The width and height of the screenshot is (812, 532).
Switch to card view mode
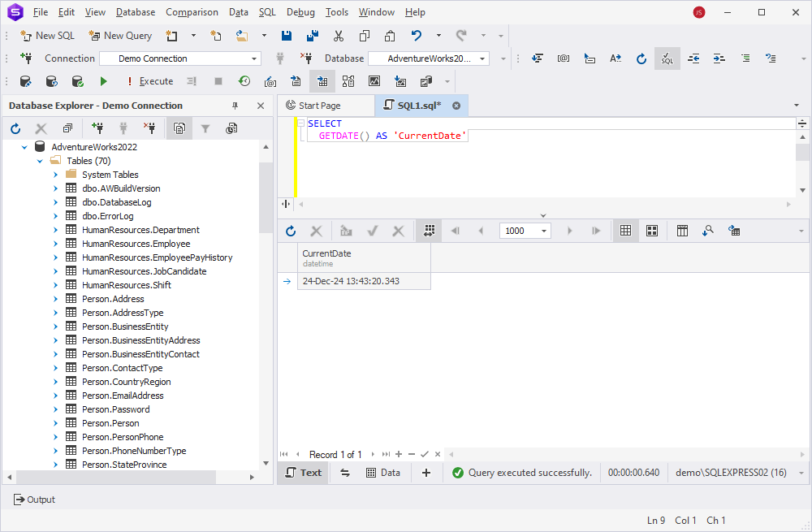click(x=652, y=231)
